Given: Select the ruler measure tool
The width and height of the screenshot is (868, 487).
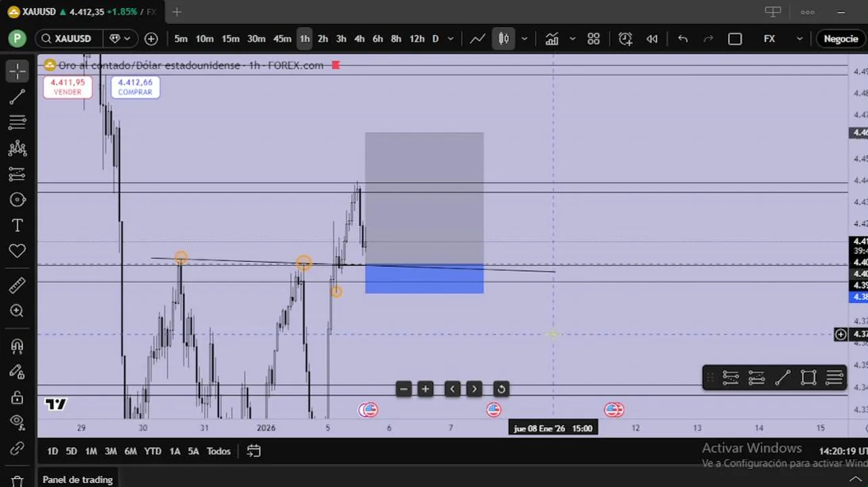Looking at the screenshot, I should pyautogui.click(x=17, y=285).
